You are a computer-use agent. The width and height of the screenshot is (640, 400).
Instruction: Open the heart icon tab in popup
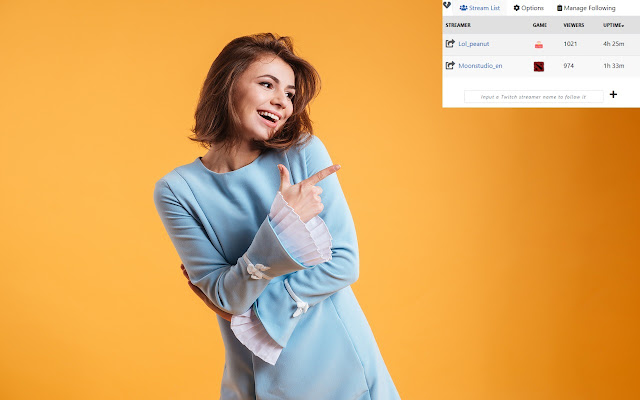tap(447, 5)
